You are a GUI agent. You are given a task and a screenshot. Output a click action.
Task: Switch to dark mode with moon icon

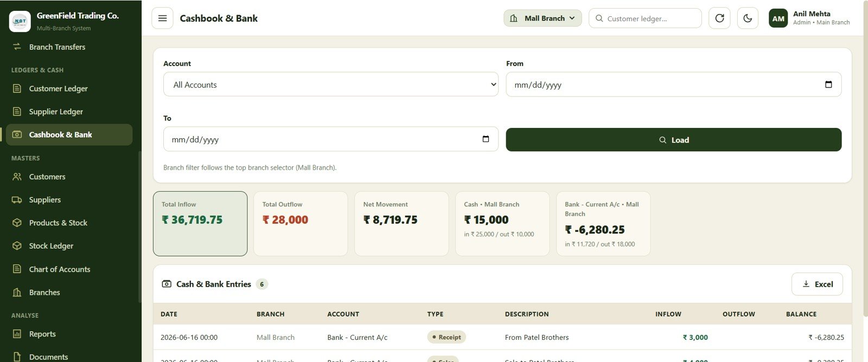(748, 18)
